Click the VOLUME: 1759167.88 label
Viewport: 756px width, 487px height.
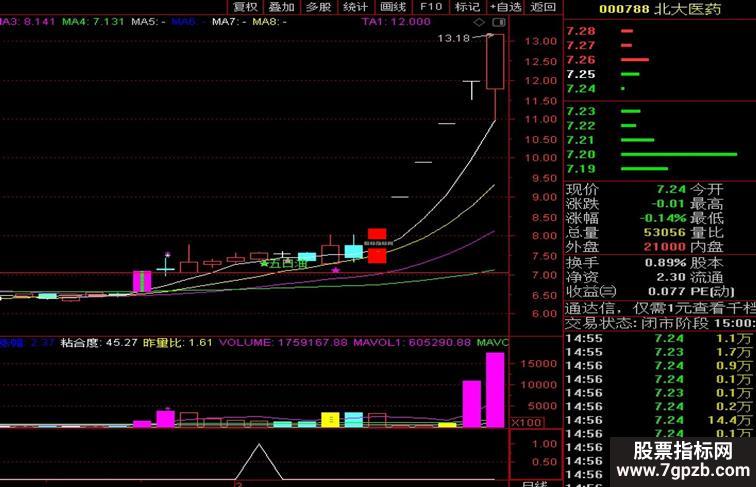[283, 342]
